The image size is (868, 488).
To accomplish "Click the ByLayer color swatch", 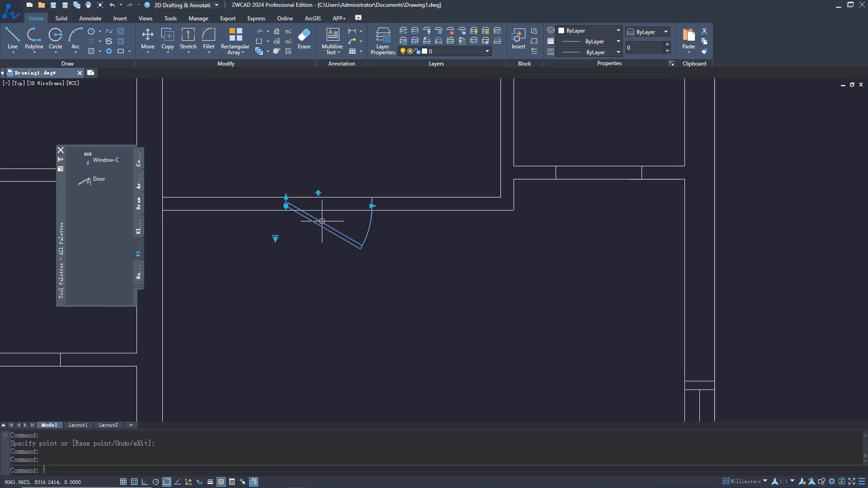I will point(562,30).
